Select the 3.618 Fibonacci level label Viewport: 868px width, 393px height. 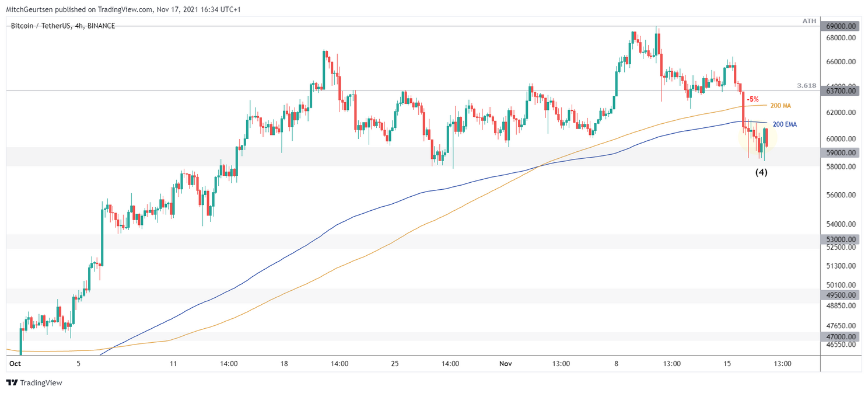pyautogui.click(x=807, y=86)
